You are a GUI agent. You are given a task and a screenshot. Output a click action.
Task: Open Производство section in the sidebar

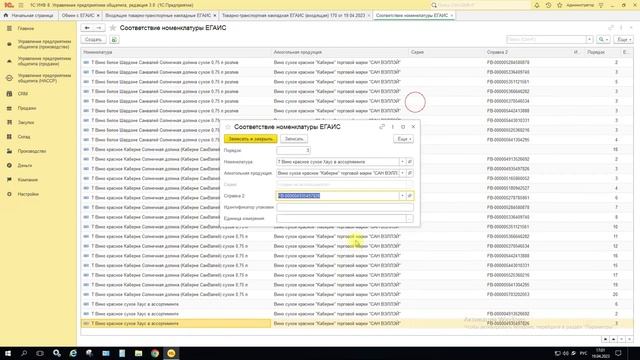(x=32, y=151)
